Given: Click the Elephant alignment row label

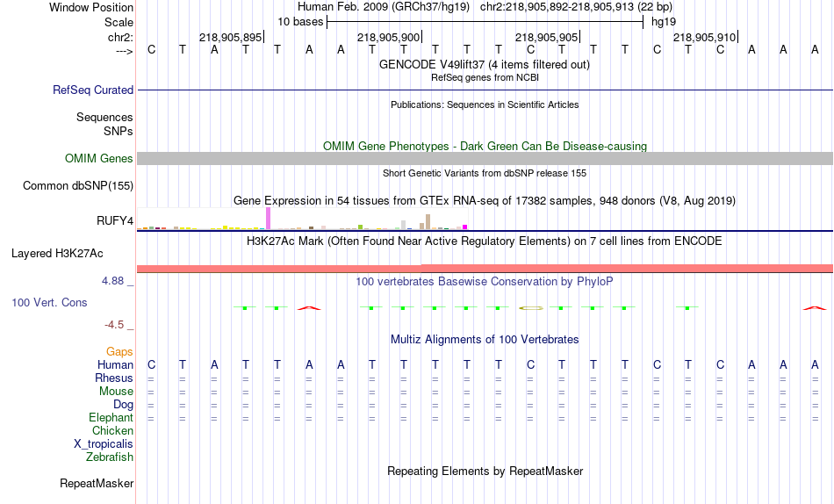Looking at the screenshot, I should pyautogui.click(x=111, y=417).
